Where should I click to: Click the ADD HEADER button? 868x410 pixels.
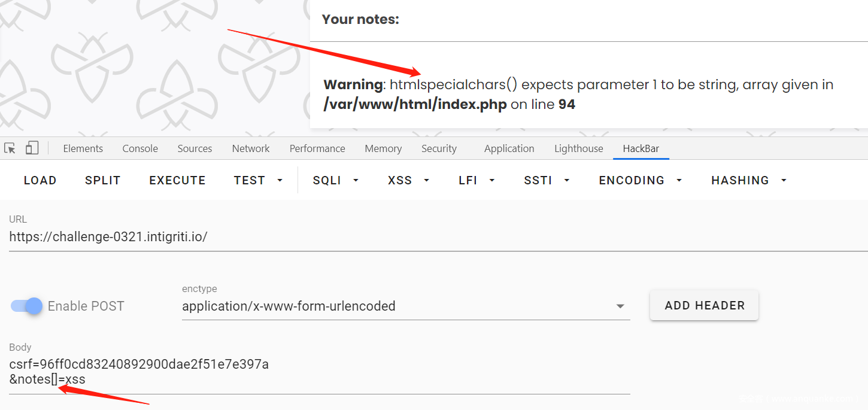pos(704,305)
